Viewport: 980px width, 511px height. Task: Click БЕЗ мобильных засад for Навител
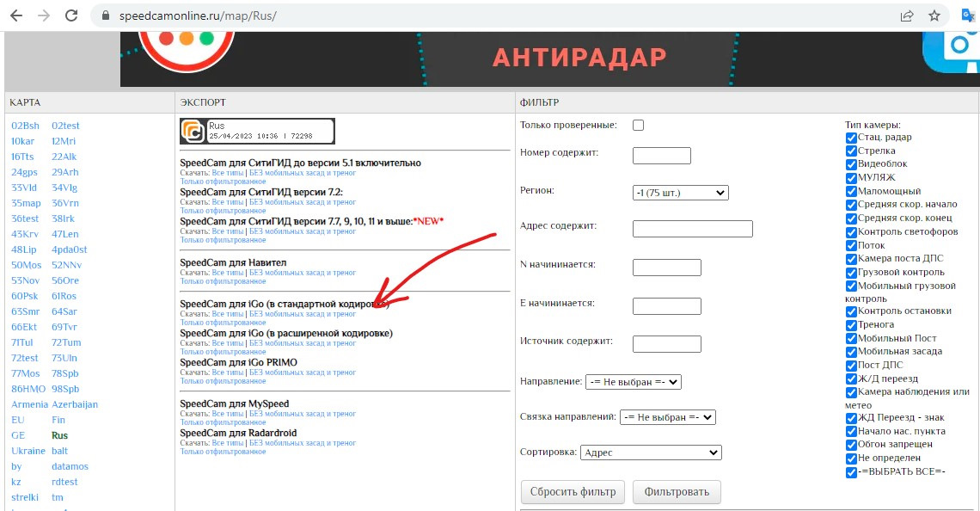303,273
